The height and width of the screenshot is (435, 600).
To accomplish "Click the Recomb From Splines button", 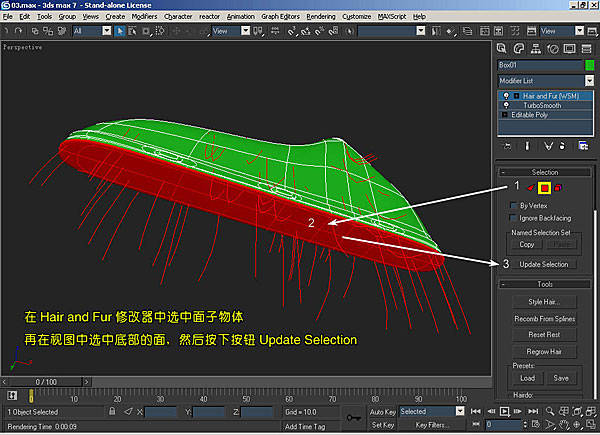I will (x=544, y=319).
